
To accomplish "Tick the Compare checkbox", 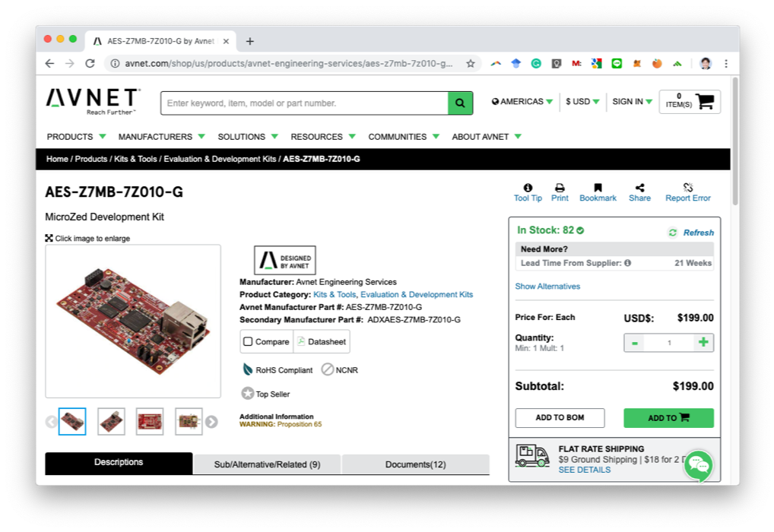I will (x=249, y=341).
